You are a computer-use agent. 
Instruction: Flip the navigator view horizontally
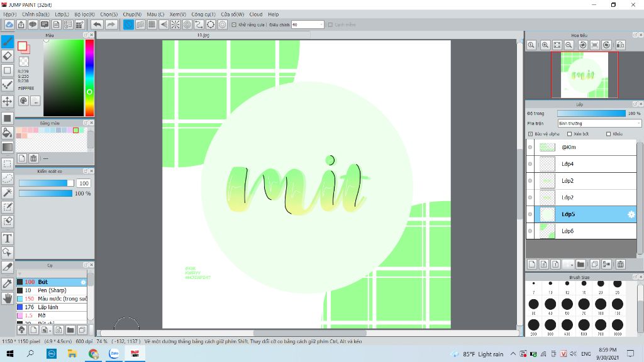pyautogui.click(x=620, y=45)
